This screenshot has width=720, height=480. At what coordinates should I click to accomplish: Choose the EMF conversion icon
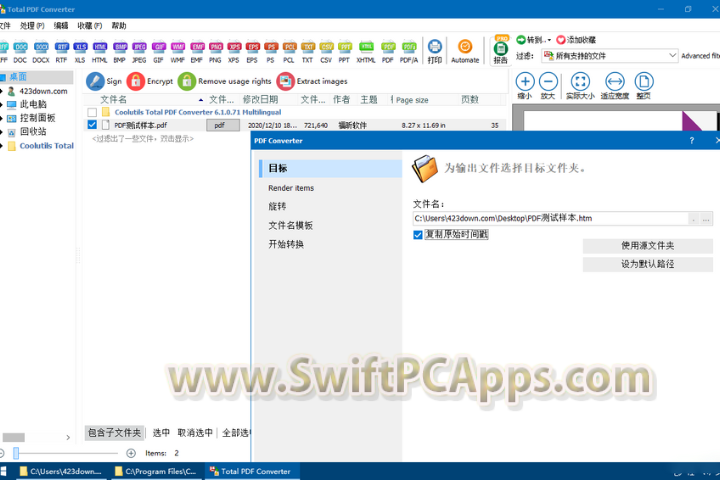click(x=197, y=51)
